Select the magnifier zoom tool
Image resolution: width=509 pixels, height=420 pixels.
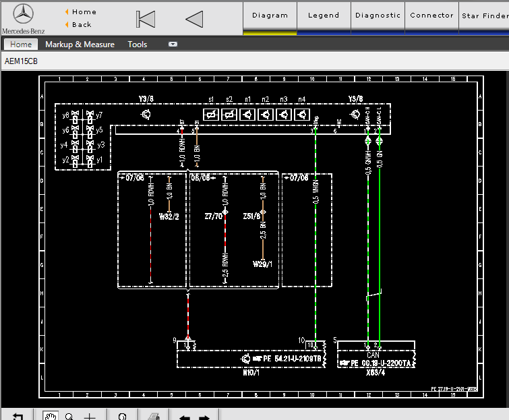[69, 416]
